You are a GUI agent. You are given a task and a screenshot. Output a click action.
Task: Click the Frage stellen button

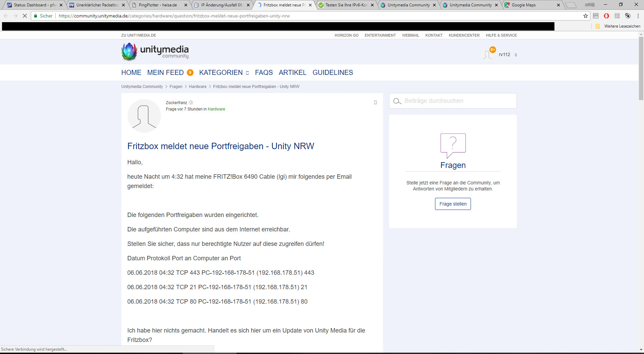tap(453, 204)
